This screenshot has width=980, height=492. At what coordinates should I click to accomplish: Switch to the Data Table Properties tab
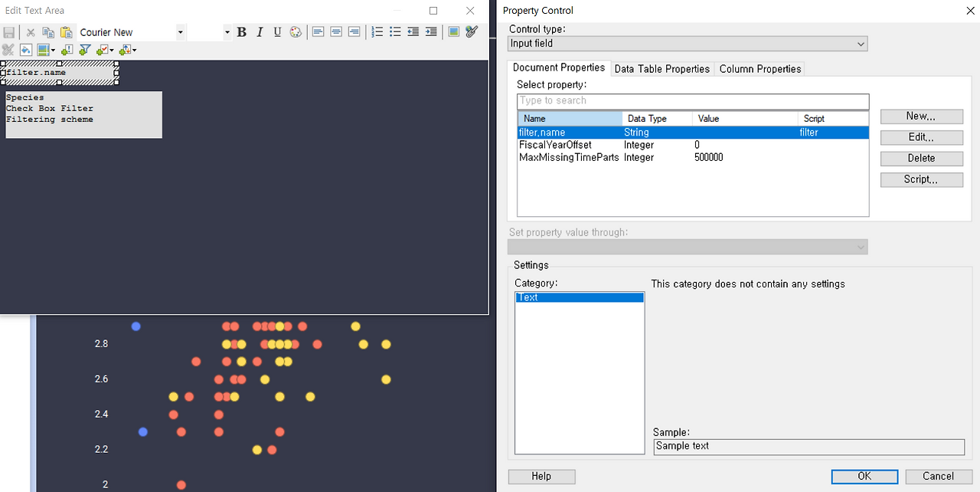coord(661,69)
